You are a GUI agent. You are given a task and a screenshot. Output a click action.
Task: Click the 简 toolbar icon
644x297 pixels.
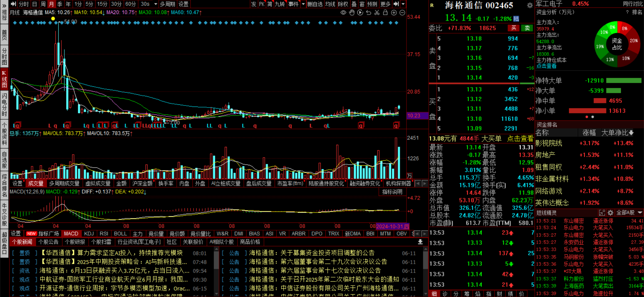(270, 4)
